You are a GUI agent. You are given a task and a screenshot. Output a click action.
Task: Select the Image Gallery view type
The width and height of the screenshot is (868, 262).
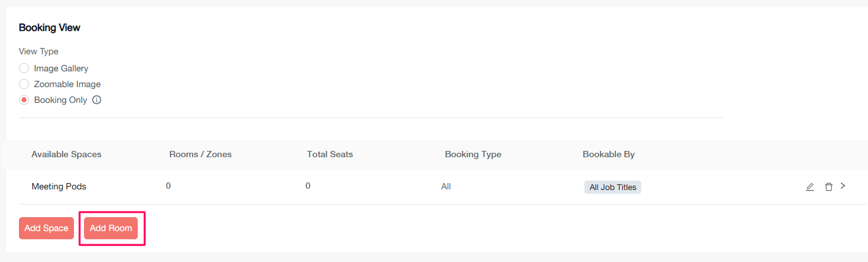[24, 68]
